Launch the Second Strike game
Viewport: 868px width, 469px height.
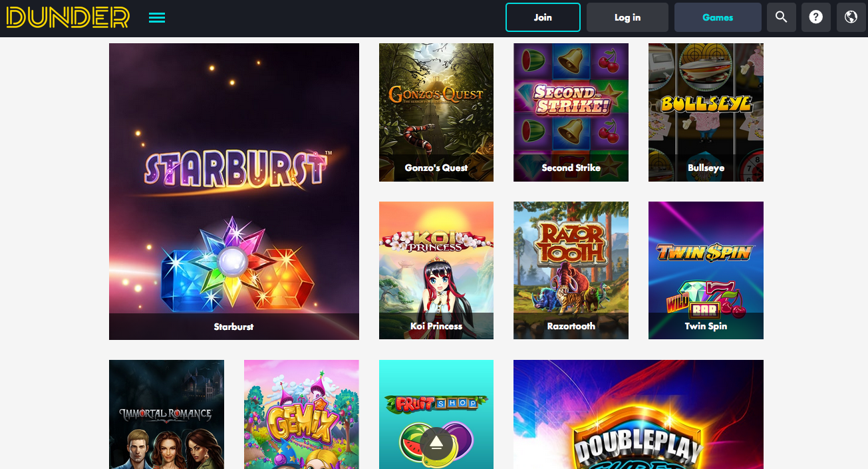(x=571, y=112)
